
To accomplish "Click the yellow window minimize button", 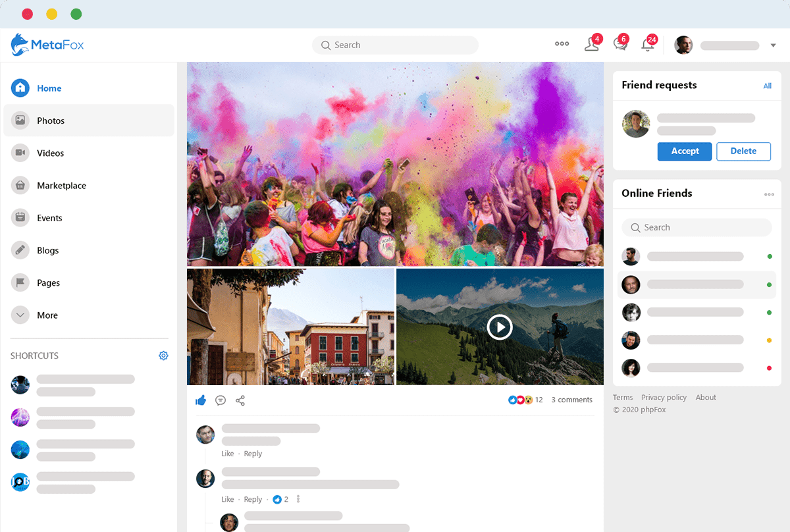I will point(51,14).
